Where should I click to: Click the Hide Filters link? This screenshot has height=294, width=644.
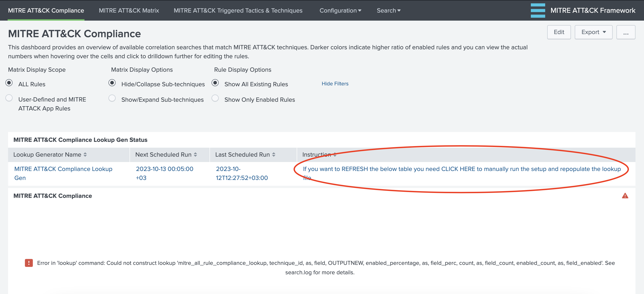click(x=335, y=84)
